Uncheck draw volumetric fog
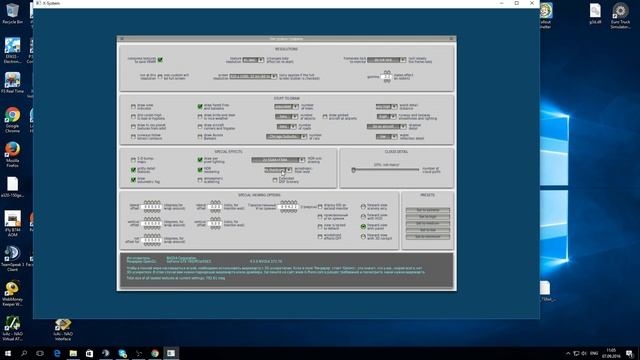This screenshot has height=360, width=640. pyautogui.click(x=133, y=180)
